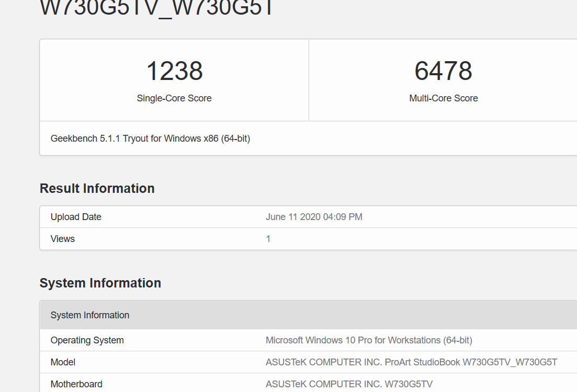Screen dimensions: 577x392
Task: Click the divider between the two score panels
Action: pos(309,80)
